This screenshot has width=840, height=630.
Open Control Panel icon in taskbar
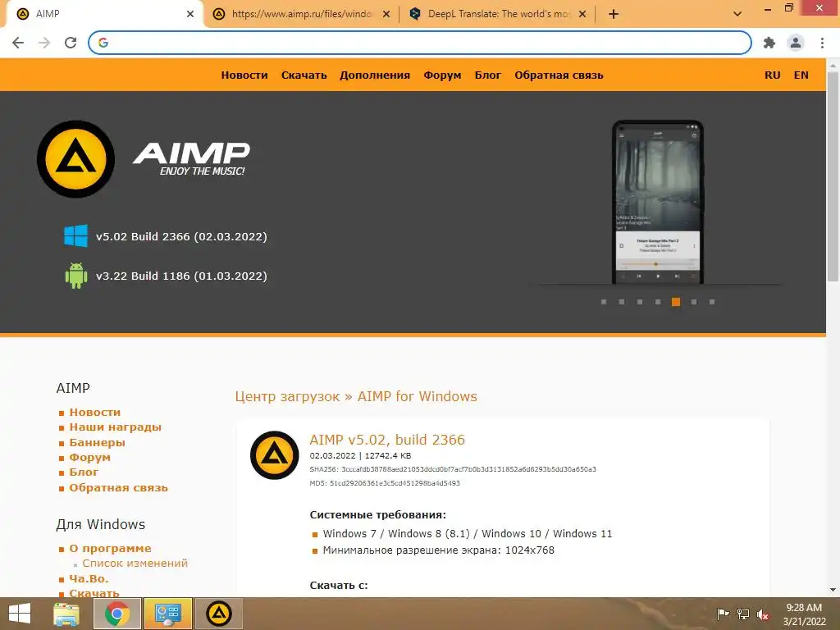[167, 614]
